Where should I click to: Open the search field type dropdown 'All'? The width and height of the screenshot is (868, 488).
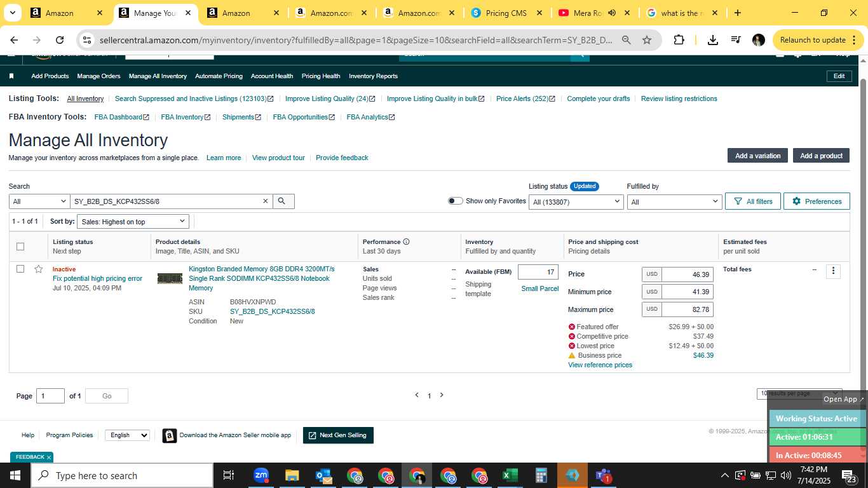pos(39,201)
